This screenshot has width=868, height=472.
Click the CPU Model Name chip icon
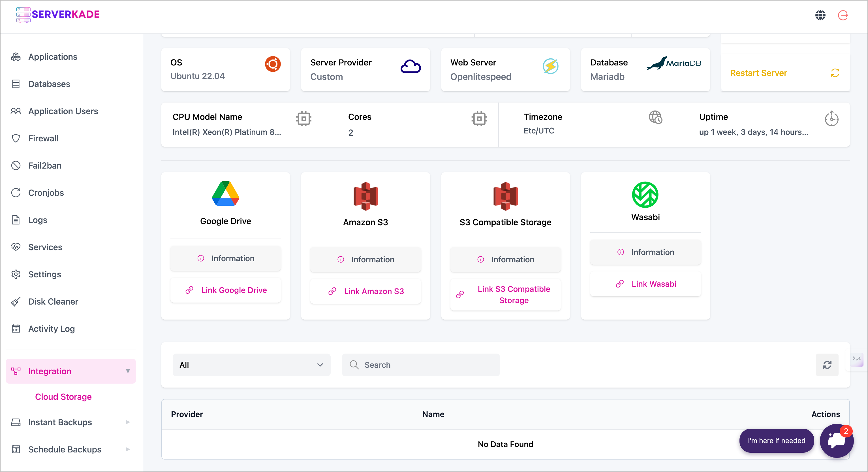coord(303,119)
